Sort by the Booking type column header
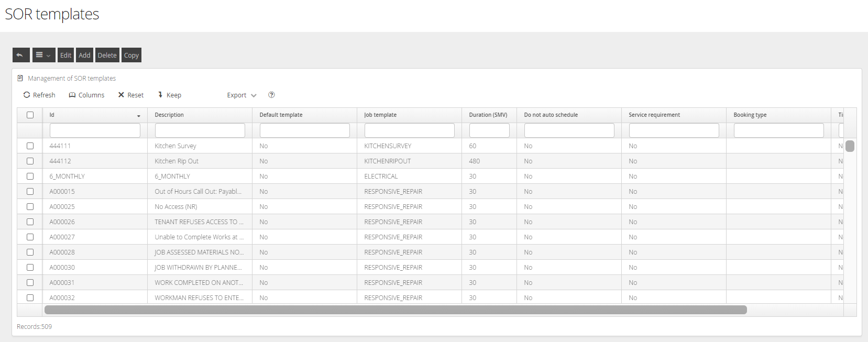Screen dimensions: 868x342 pos(778,115)
